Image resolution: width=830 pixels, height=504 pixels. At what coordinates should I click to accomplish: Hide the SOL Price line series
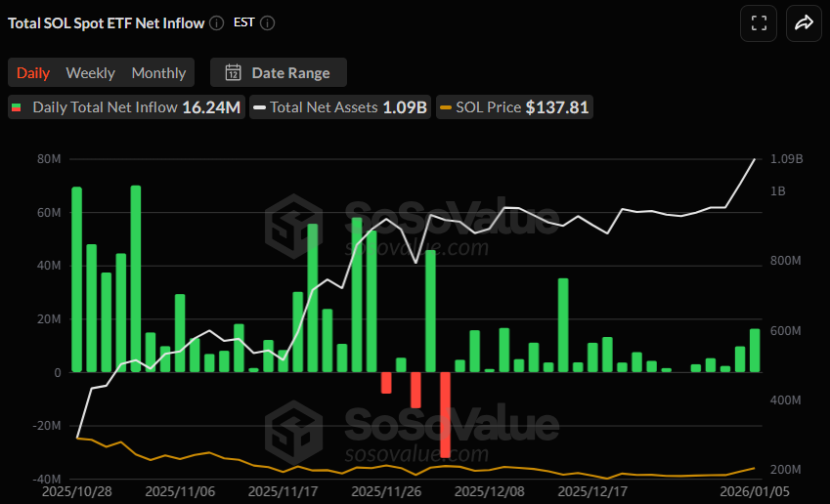point(514,107)
